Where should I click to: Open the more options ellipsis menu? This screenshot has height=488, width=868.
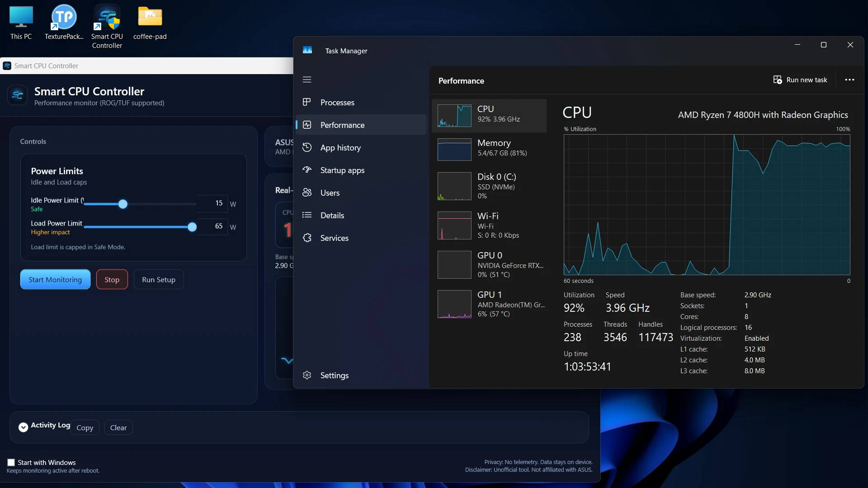coord(850,80)
